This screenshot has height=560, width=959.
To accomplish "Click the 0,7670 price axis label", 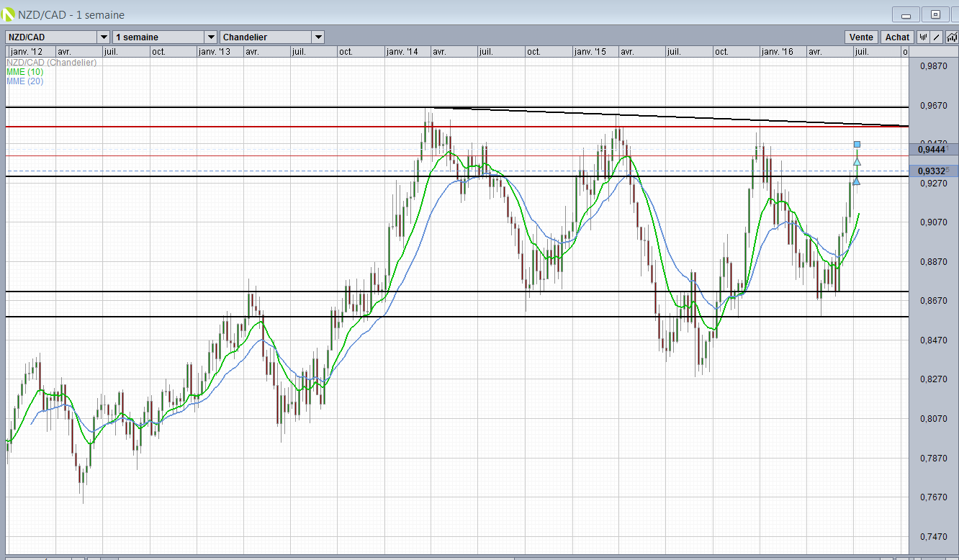I will point(933,497).
